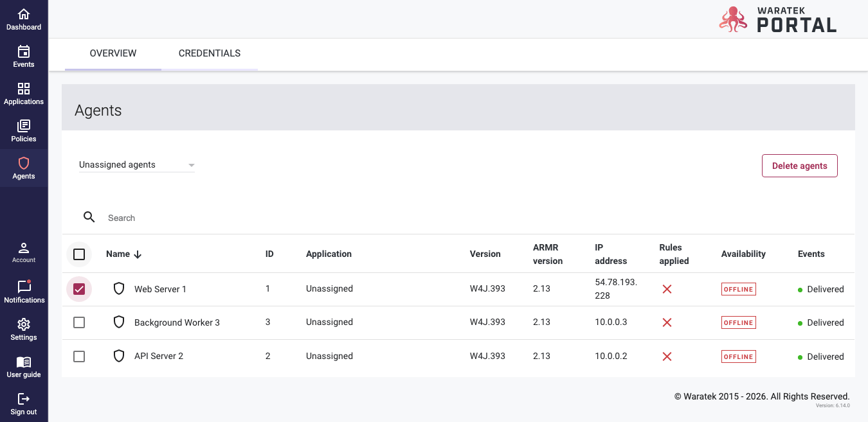
Task: Select the Agents shield icon in sidebar
Action: (24, 163)
